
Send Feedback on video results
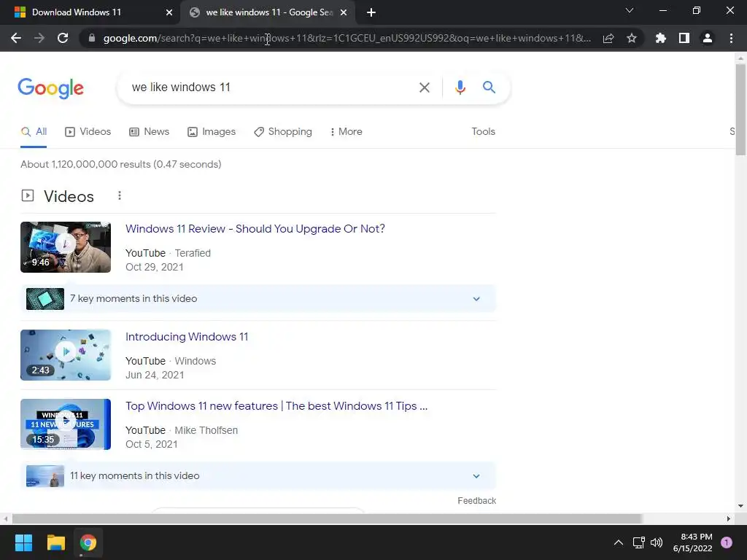click(477, 500)
